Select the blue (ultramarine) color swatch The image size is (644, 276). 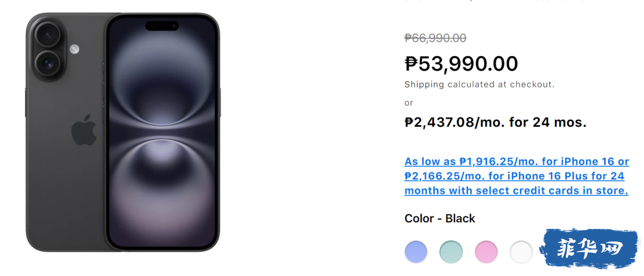tap(416, 252)
